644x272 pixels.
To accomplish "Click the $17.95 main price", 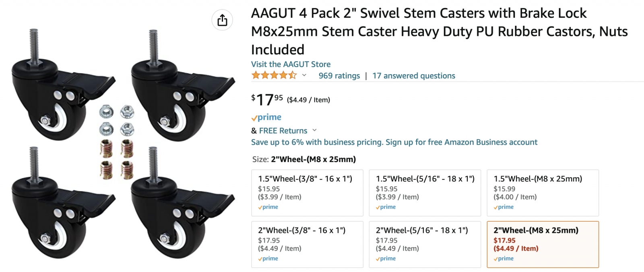I will pos(267,100).
